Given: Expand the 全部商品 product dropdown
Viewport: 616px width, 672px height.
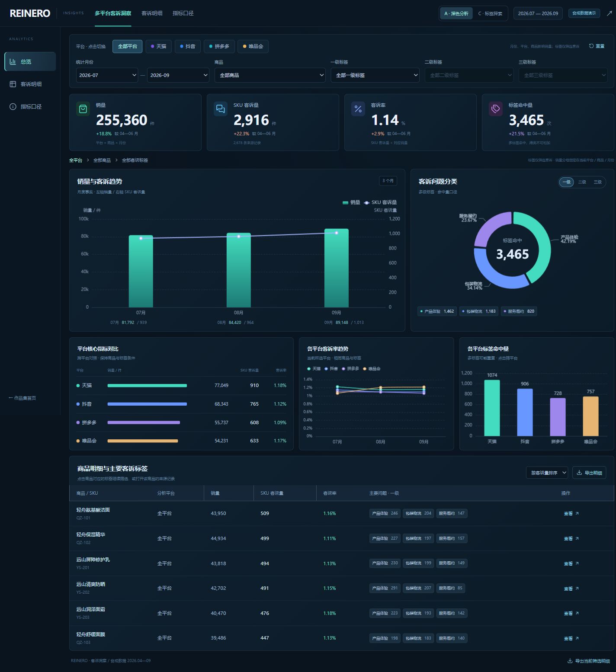Looking at the screenshot, I should click(x=270, y=75).
